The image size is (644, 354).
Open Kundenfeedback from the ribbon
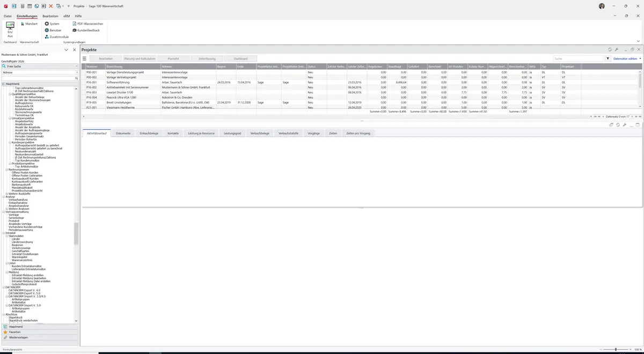point(86,31)
